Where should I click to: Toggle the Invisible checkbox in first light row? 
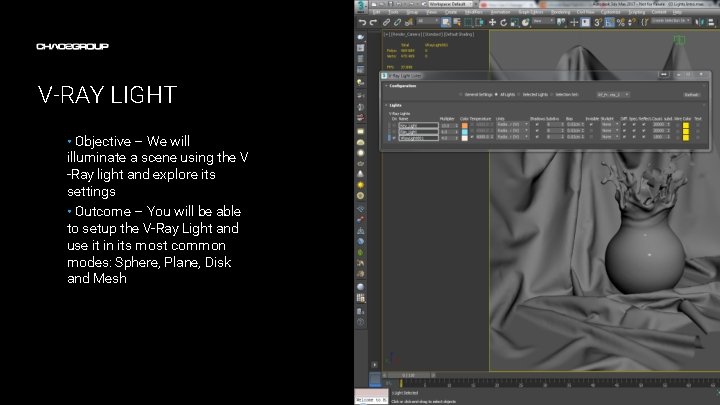(x=591, y=125)
